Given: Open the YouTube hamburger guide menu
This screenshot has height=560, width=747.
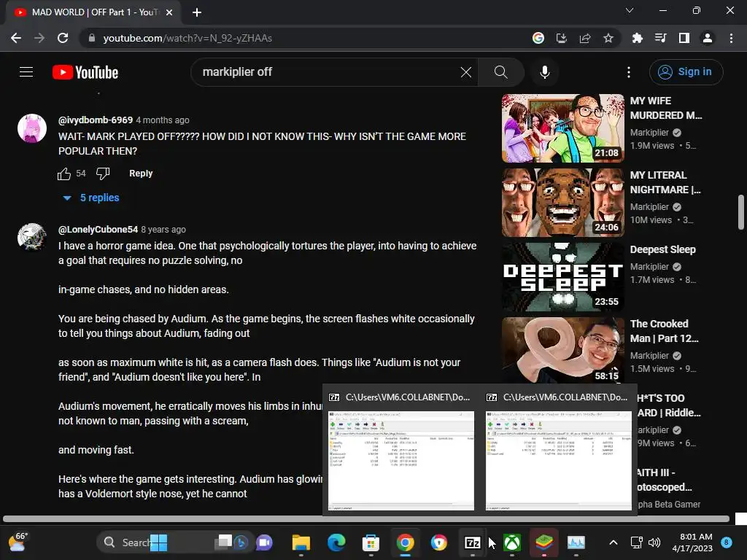Looking at the screenshot, I should [x=26, y=72].
